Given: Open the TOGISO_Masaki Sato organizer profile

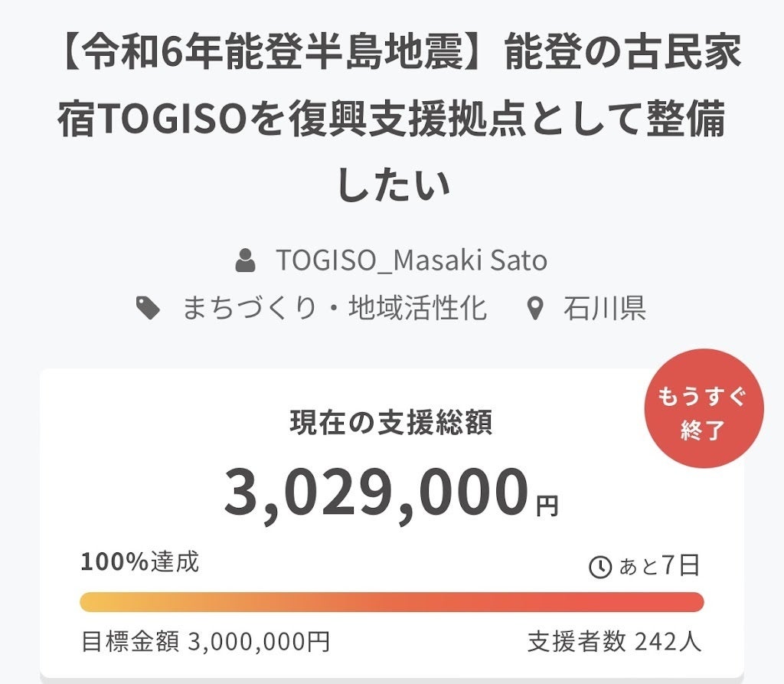Looking at the screenshot, I should pos(411,260).
